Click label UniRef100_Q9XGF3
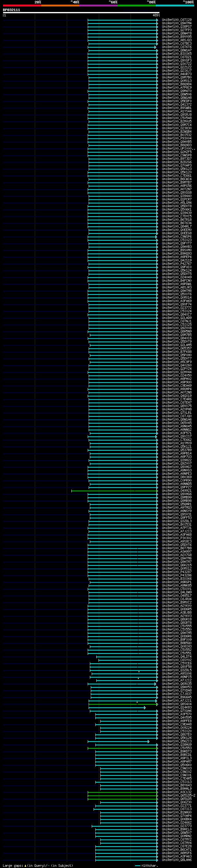The width and height of the screenshot is (197, 868). [x=176, y=61]
